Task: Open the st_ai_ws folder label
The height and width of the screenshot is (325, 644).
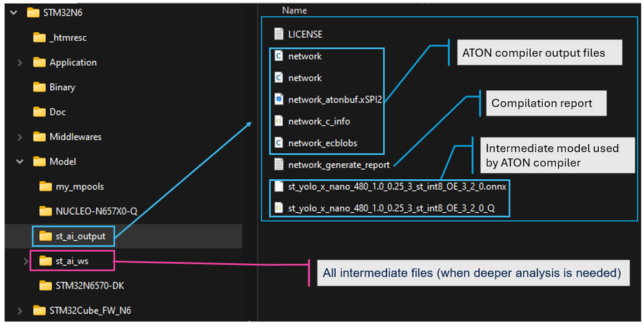Action: point(72,261)
